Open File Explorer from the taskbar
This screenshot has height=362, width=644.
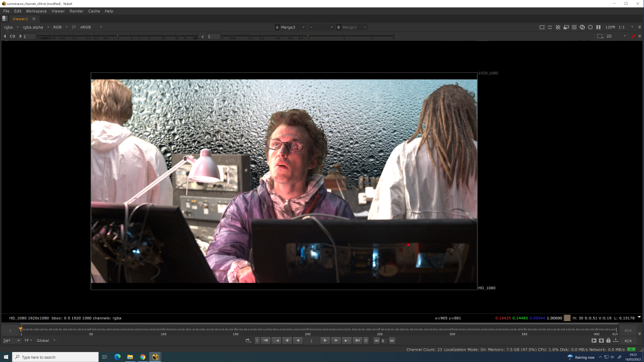coord(130,357)
